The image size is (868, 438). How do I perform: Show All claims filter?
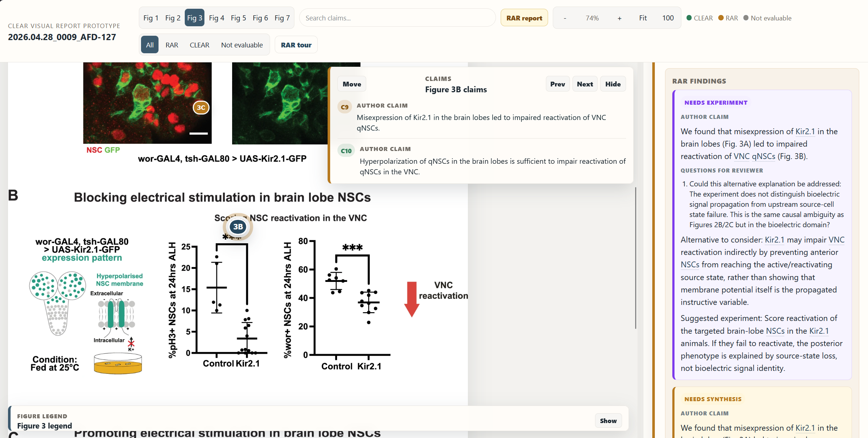pyautogui.click(x=150, y=45)
